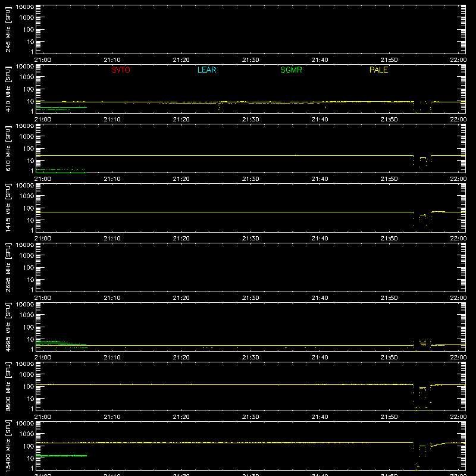Click the yellow PALE station label

(x=378, y=70)
